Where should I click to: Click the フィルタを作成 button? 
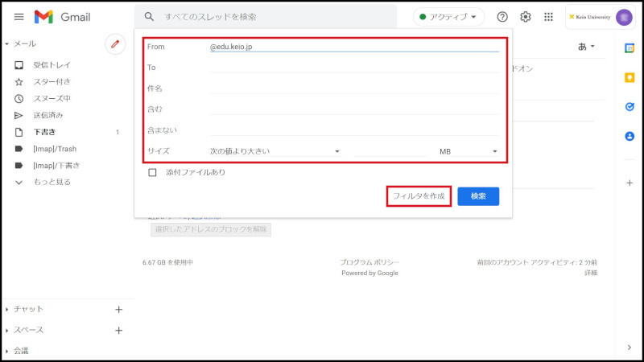(x=418, y=196)
